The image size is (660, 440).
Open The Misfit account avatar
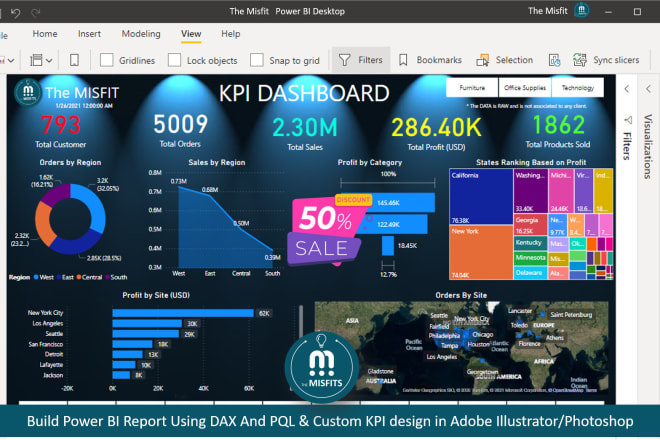(582, 10)
